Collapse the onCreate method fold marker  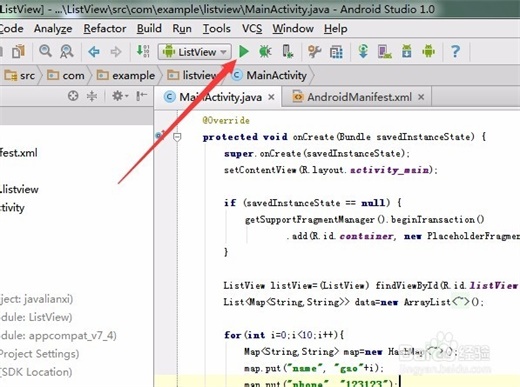pyautogui.click(x=177, y=137)
